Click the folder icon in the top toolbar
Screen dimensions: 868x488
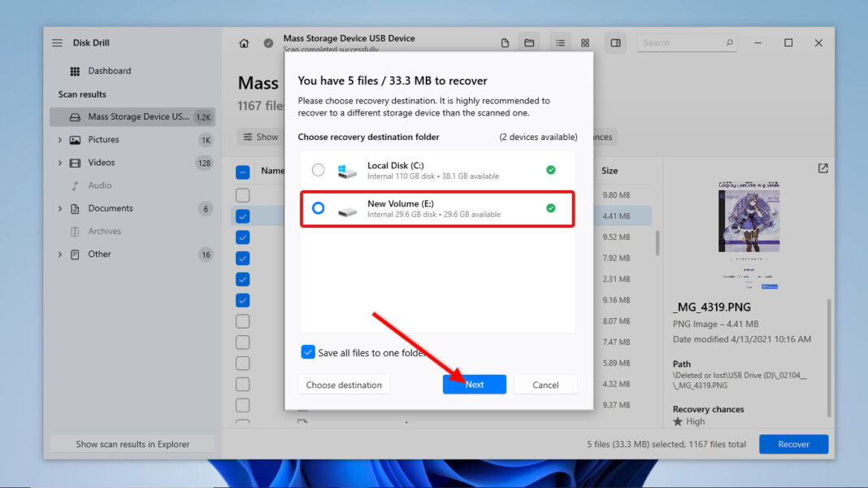[x=529, y=41]
